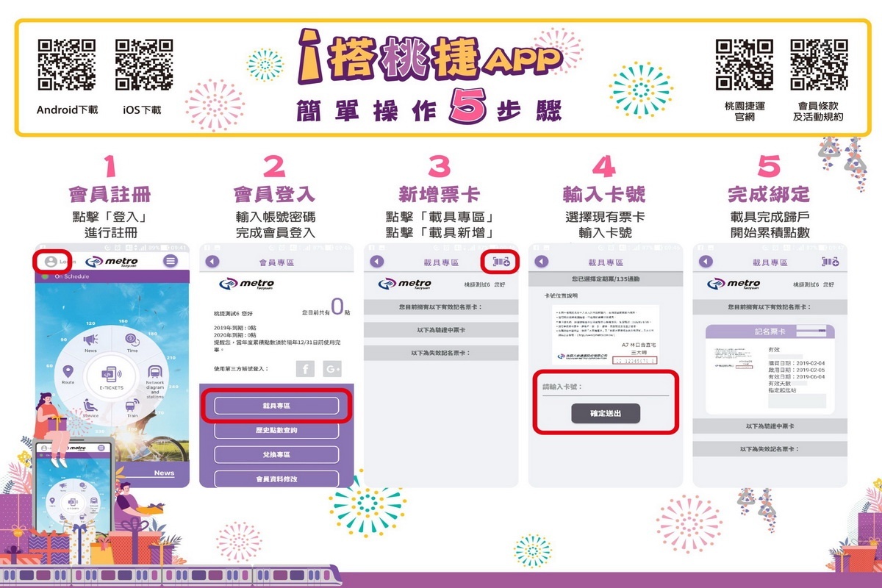Screen dimensions: 882x588
Task: Open the 記名票卡 card in step 5
Action: point(770,370)
